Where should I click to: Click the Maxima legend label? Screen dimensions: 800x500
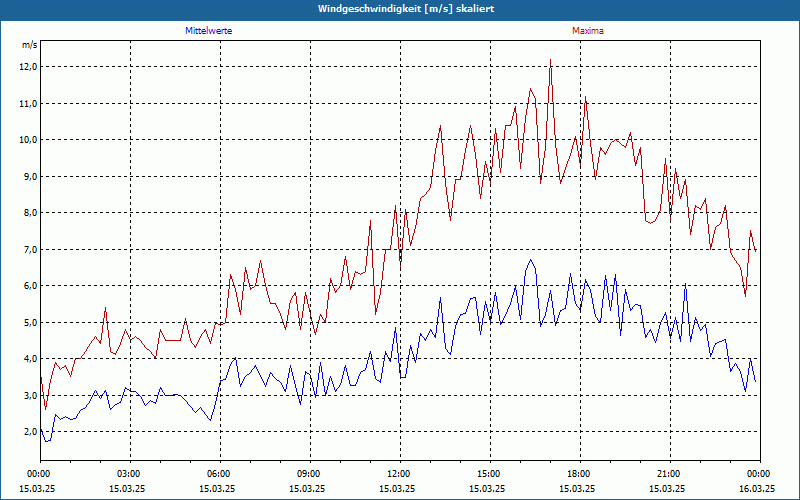pyautogui.click(x=588, y=31)
